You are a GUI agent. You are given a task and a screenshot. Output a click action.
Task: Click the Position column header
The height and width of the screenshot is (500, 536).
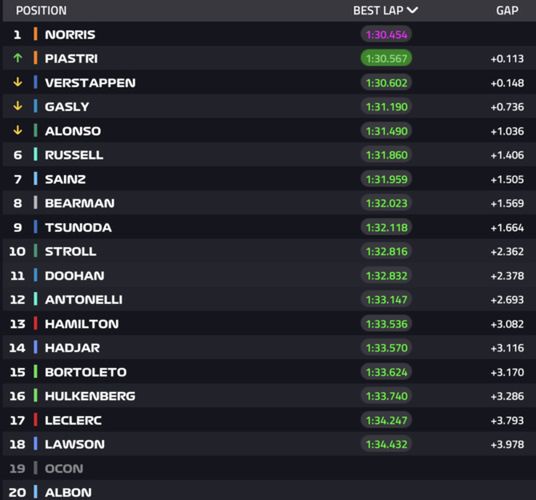click(41, 11)
